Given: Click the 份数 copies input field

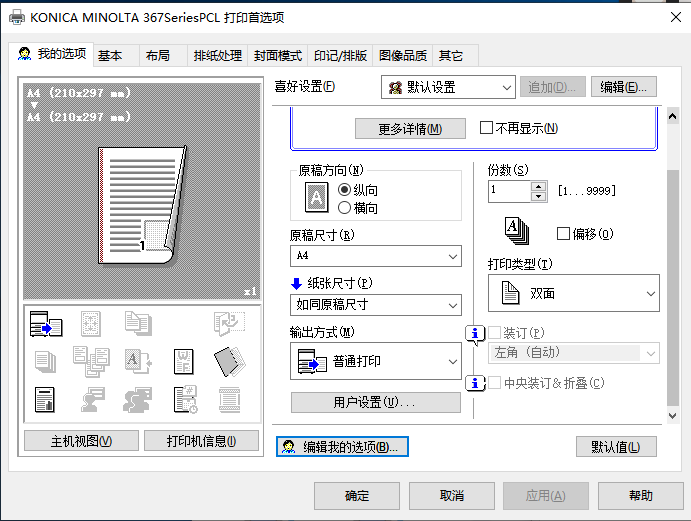Looking at the screenshot, I should point(509,191).
